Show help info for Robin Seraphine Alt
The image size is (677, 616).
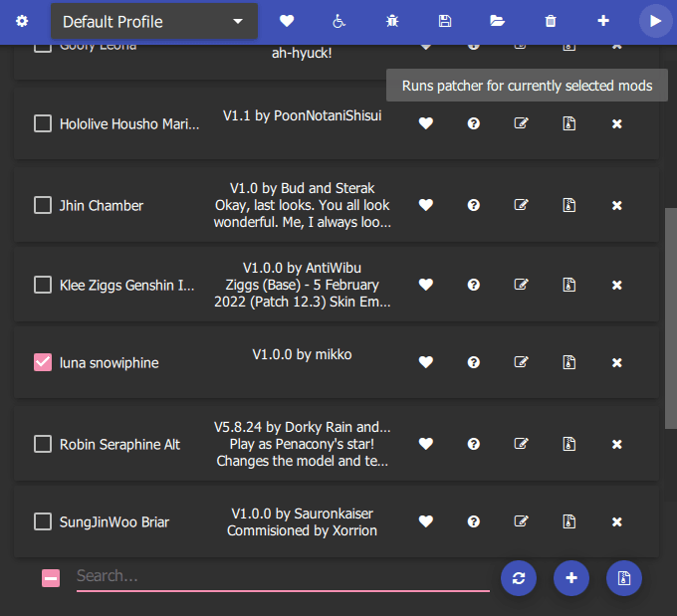(474, 444)
